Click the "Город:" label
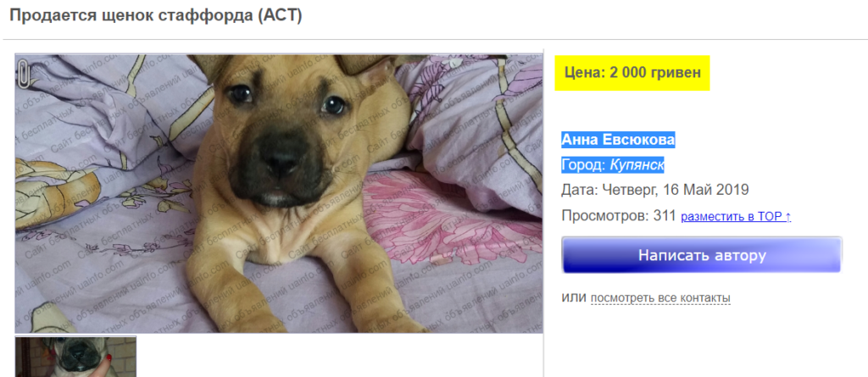This screenshot has height=377, width=868. [584, 165]
